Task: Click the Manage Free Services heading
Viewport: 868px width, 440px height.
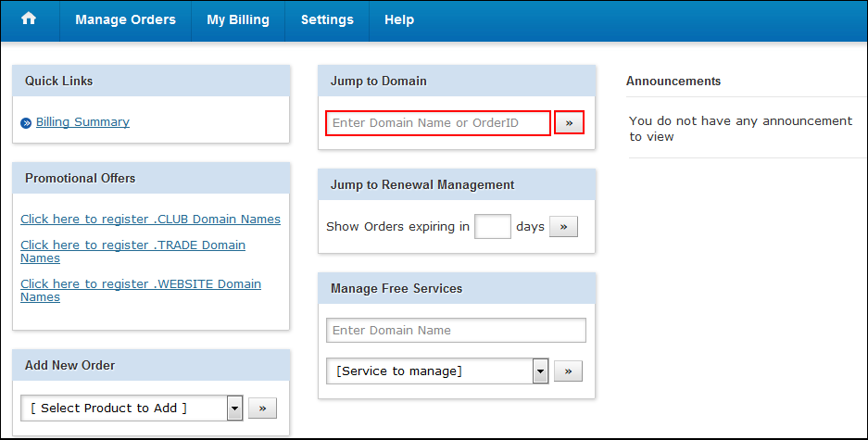Action: point(396,288)
